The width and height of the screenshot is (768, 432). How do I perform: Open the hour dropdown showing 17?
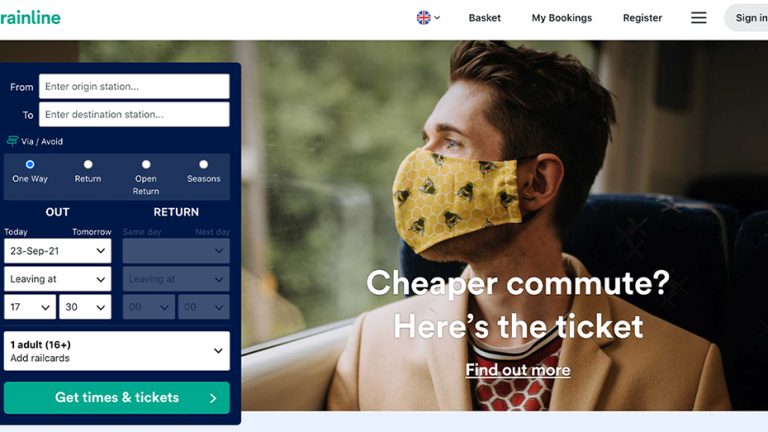coord(30,307)
